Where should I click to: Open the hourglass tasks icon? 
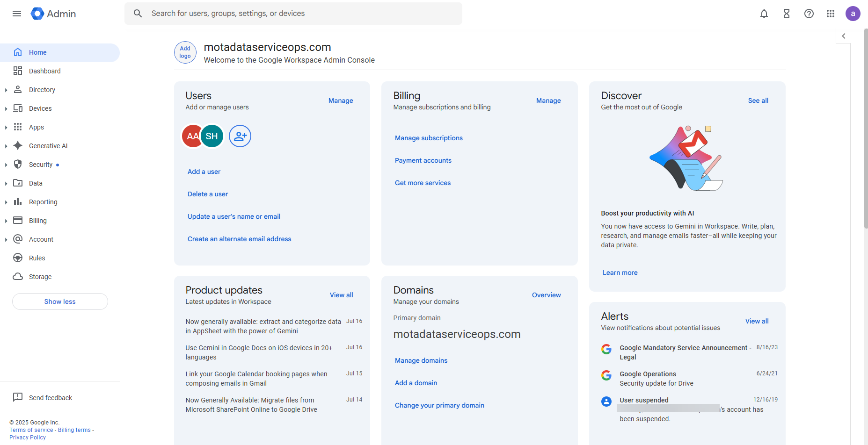(x=787, y=14)
